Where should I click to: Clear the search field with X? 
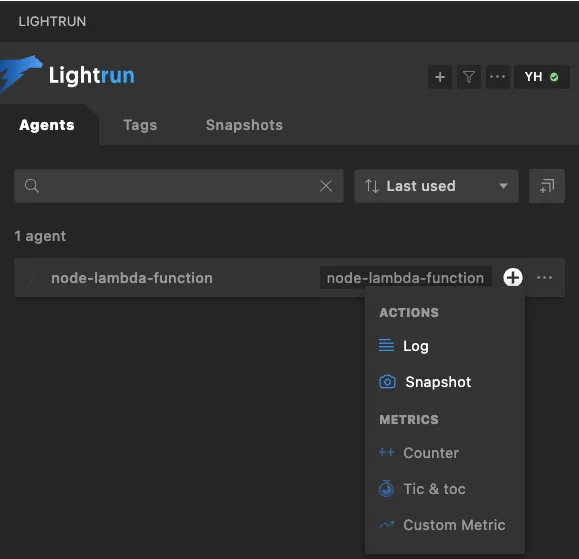(326, 186)
